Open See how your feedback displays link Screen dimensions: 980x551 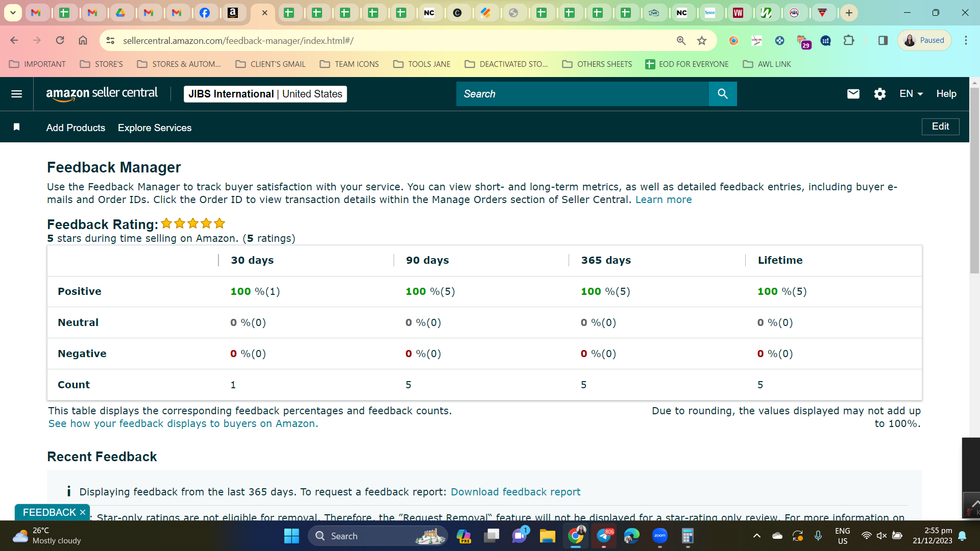[183, 423]
